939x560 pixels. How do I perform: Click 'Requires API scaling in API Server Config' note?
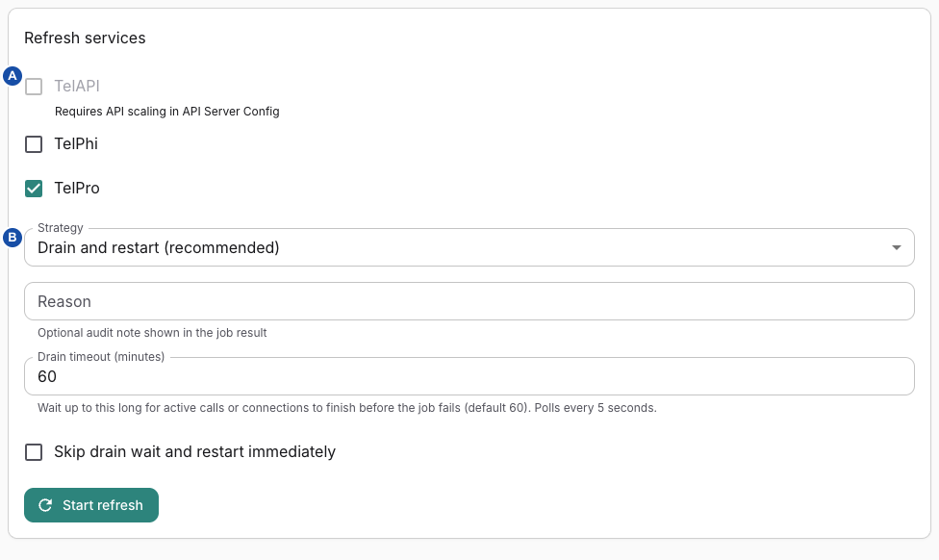point(167,112)
